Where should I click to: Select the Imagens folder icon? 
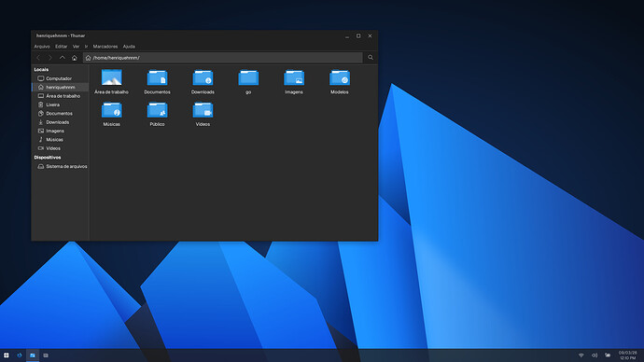click(x=294, y=77)
